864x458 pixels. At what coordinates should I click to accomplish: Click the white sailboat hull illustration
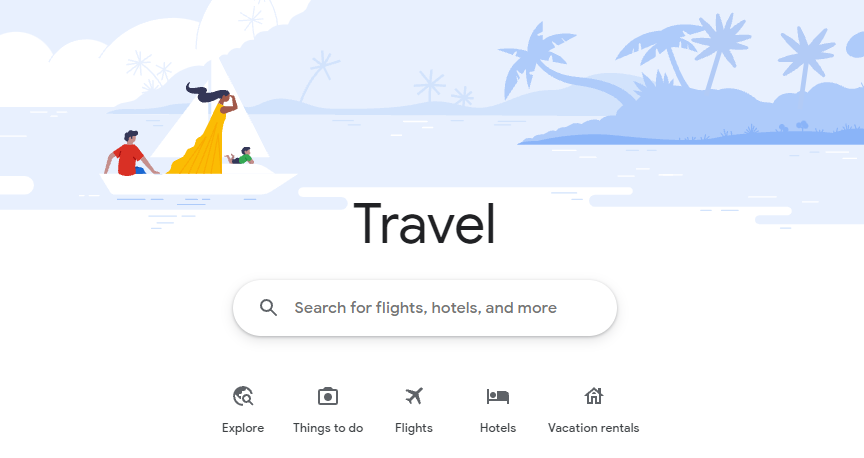click(x=198, y=184)
